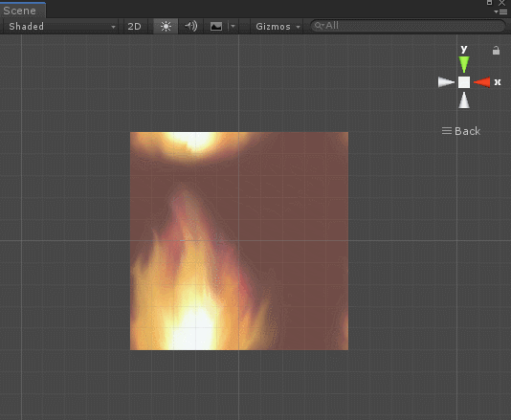Close the Scene panel window

coord(501,3)
